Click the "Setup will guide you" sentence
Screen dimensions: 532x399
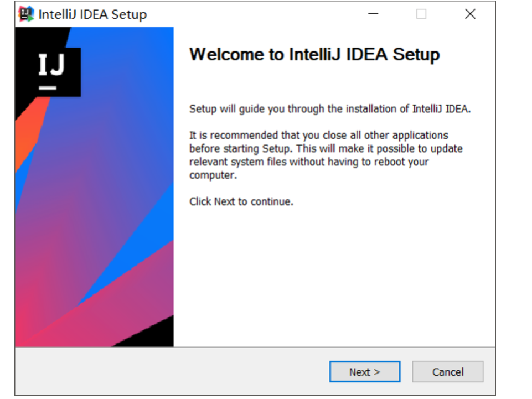pos(330,109)
